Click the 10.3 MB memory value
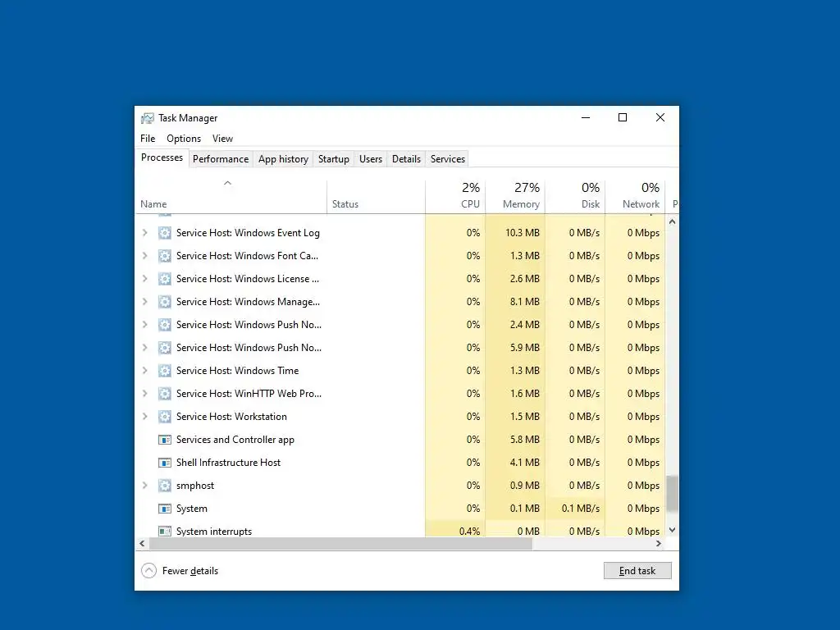840x630 pixels. 523,233
